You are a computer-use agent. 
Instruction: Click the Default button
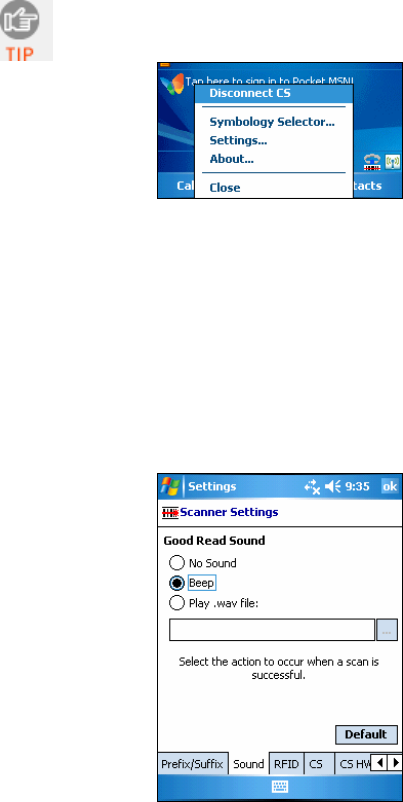366,735
